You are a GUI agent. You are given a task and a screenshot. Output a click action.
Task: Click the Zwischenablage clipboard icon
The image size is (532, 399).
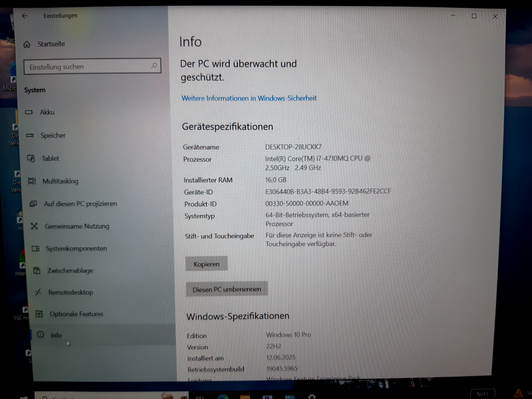pos(37,270)
